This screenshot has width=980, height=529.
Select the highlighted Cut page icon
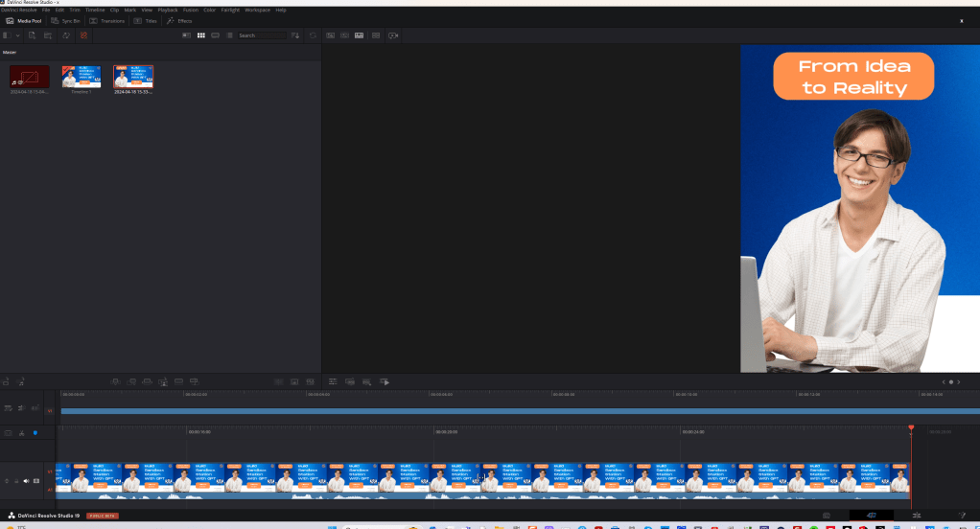point(872,516)
